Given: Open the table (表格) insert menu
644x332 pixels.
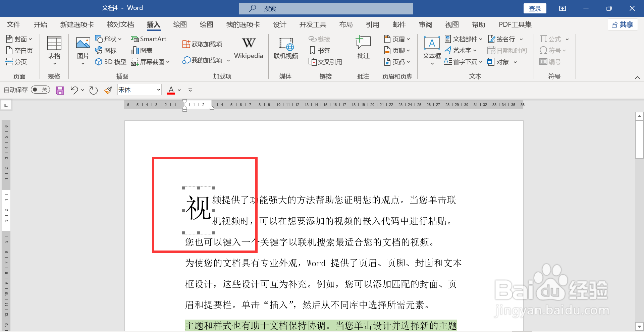Looking at the screenshot, I should tap(54, 50).
